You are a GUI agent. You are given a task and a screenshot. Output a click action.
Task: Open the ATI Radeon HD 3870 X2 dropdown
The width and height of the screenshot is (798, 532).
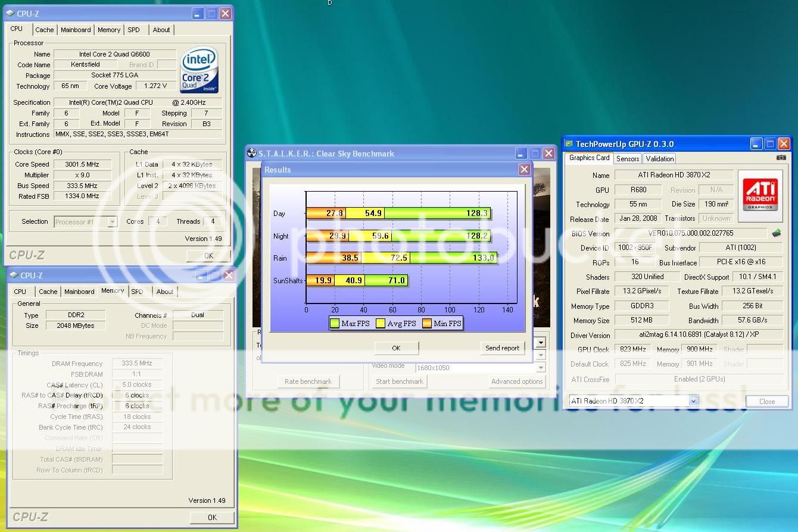pos(693,401)
